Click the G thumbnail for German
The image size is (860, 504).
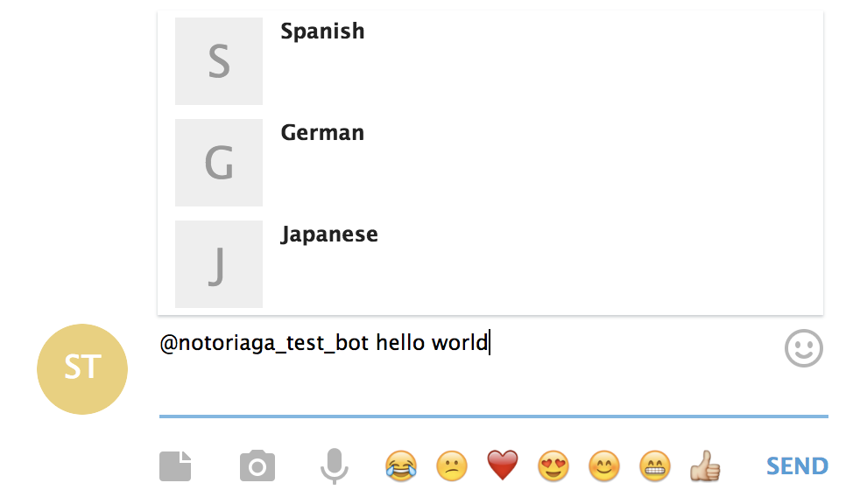219,163
